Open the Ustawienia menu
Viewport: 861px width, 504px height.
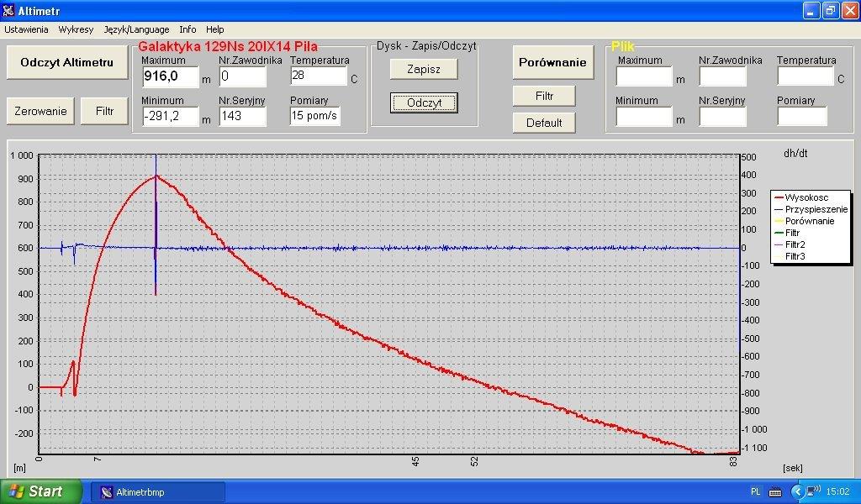(x=26, y=29)
